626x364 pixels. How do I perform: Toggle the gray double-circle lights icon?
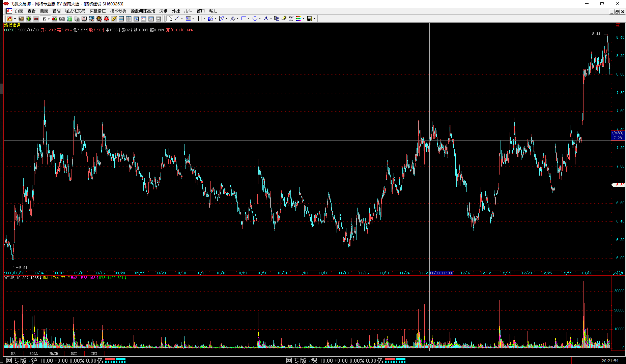point(62,19)
